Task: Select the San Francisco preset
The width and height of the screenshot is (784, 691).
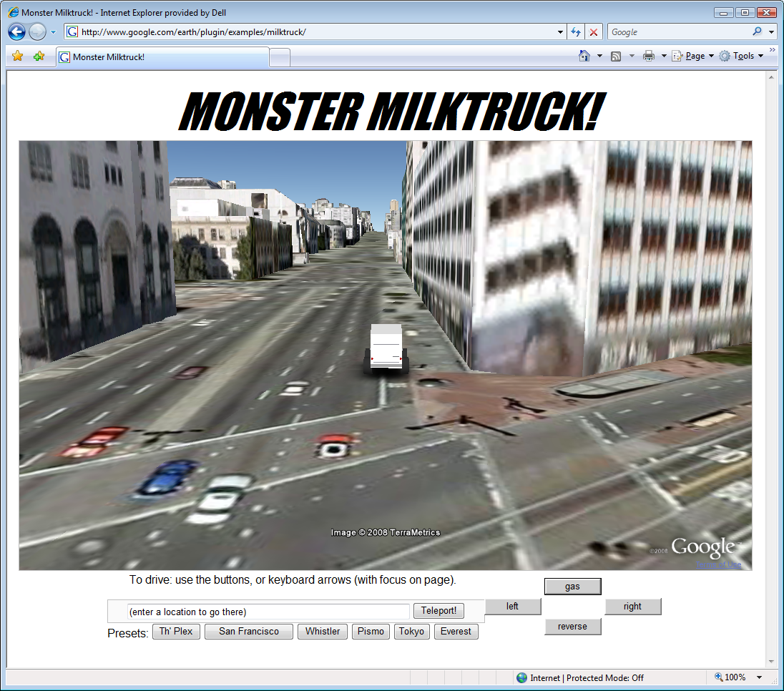Action: click(x=248, y=632)
